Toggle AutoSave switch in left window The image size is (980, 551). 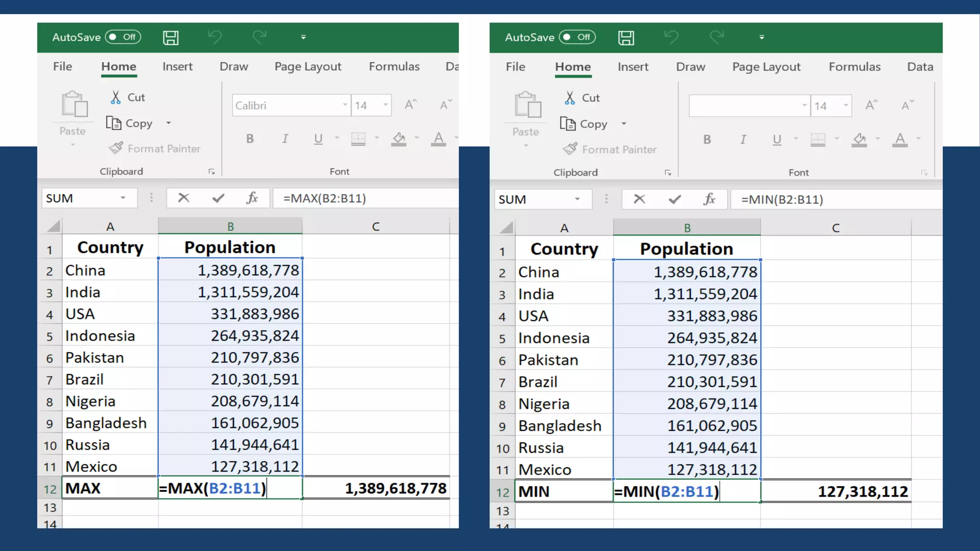point(122,37)
